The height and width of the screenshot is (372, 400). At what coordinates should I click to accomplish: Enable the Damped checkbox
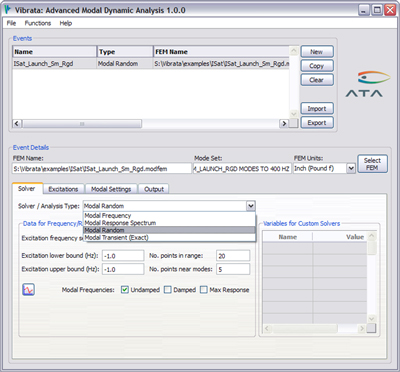click(168, 290)
